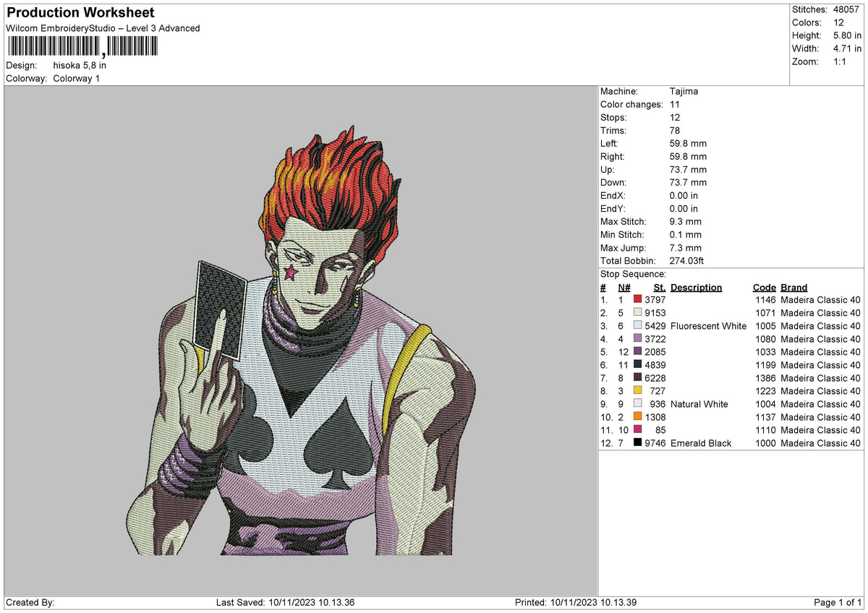Click the dark brown swatch for code 1386
The width and height of the screenshot is (868, 613).
tap(638, 377)
